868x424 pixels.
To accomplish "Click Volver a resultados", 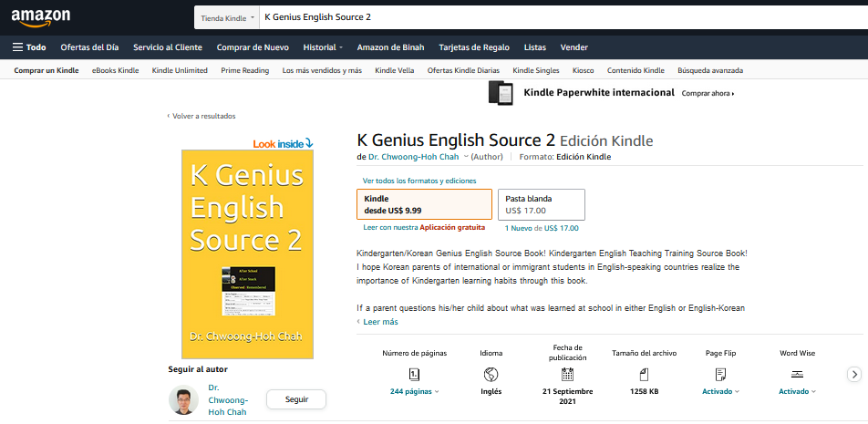I will (201, 116).
